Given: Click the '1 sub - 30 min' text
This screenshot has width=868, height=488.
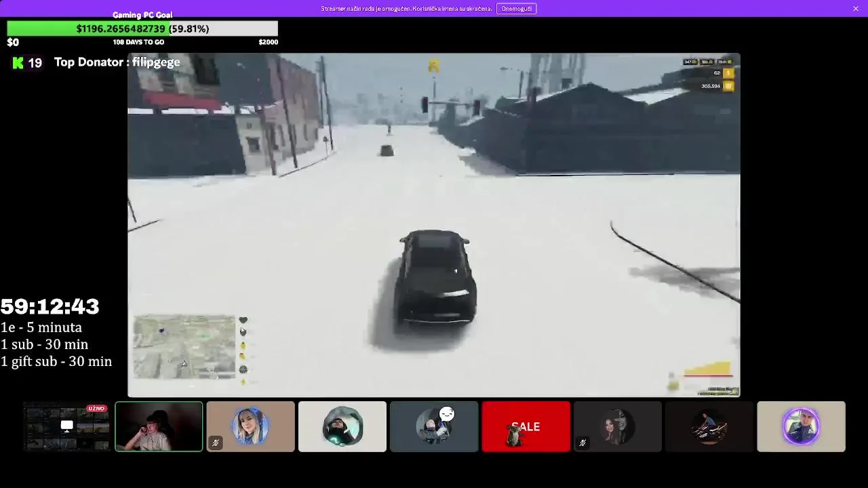Looking at the screenshot, I should pyautogui.click(x=45, y=344).
